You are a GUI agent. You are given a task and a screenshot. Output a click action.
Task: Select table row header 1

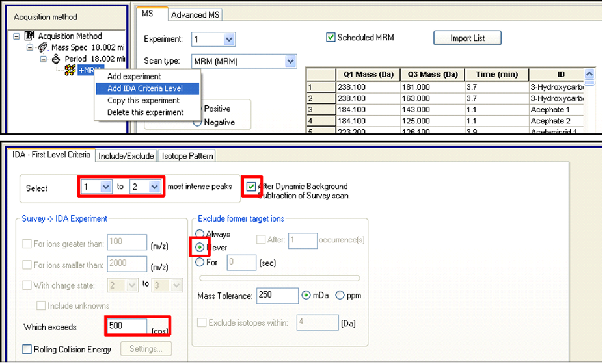point(321,87)
